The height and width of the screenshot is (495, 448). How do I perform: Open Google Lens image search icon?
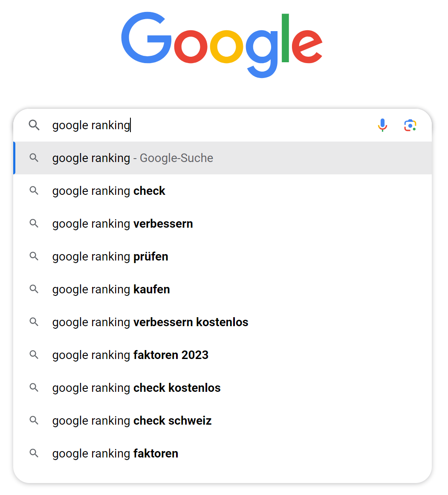click(x=410, y=125)
